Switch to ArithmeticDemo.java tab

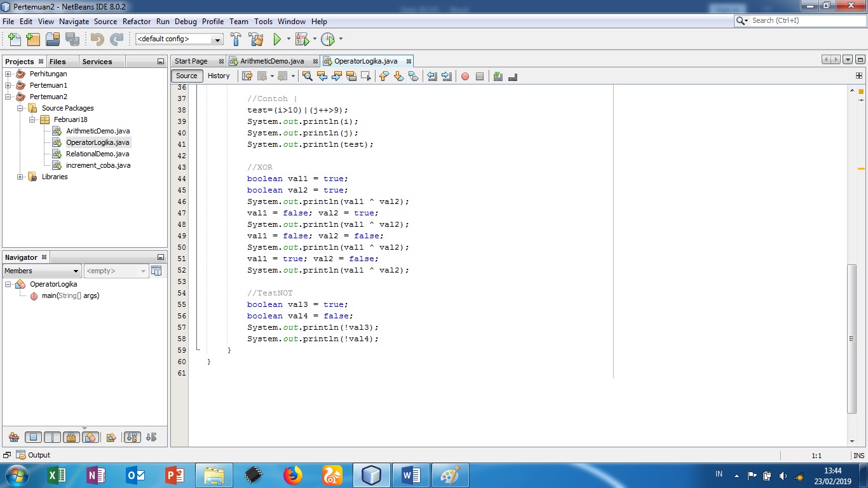point(272,61)
